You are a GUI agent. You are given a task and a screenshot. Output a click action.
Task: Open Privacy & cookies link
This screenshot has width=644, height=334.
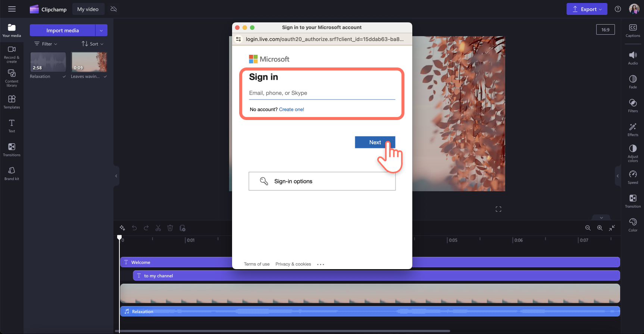[293, 264]
